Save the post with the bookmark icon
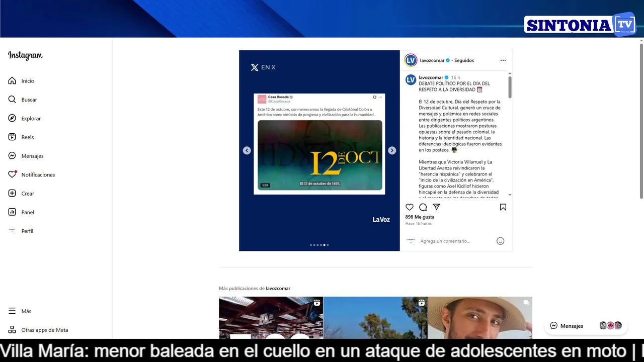 pyautogui.click(x=503, y=207)
